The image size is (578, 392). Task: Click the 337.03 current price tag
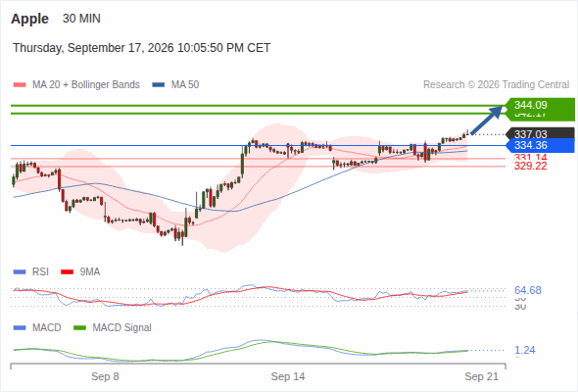click(540, 133)
